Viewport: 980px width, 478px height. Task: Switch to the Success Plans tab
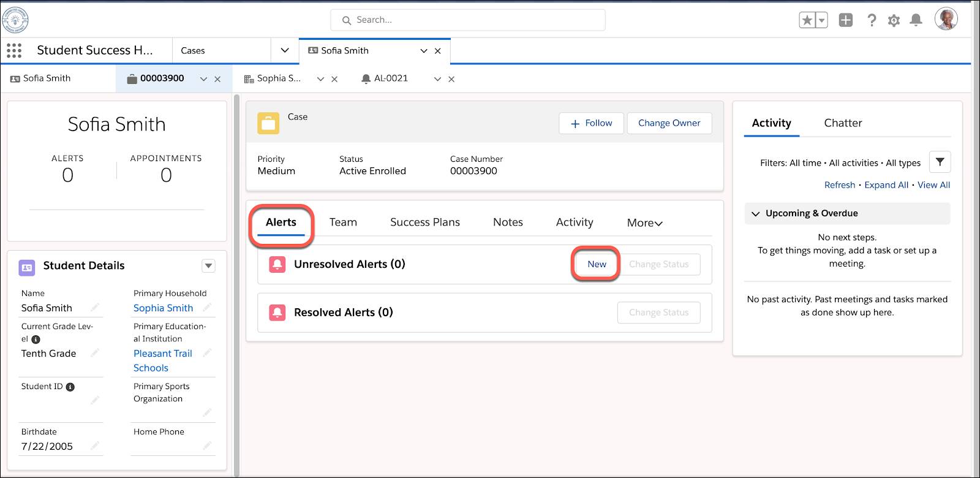pos(425,222)
